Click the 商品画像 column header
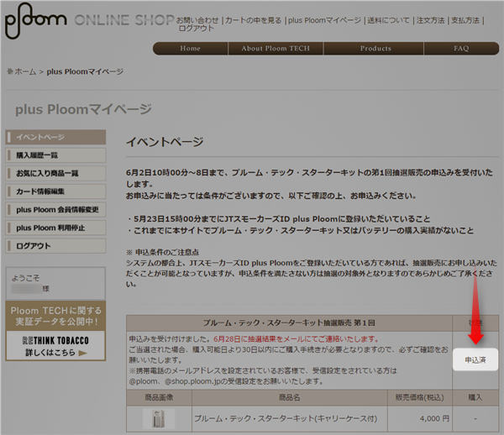Image resolution: width=504 pixels, height=435 pixels. (x=159, y=398)
